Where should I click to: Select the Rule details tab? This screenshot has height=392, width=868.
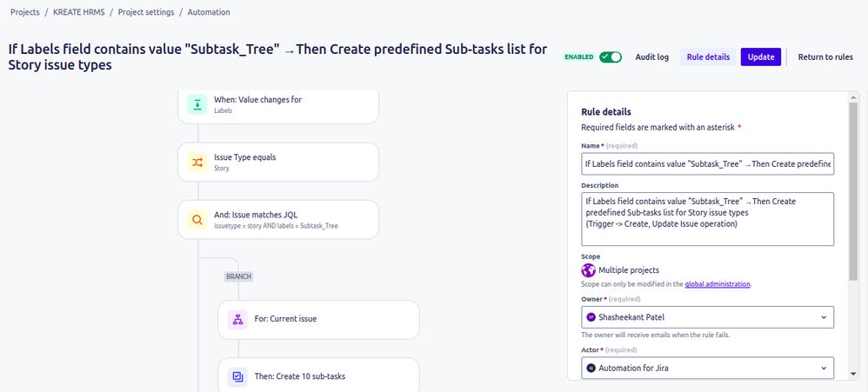708,57
